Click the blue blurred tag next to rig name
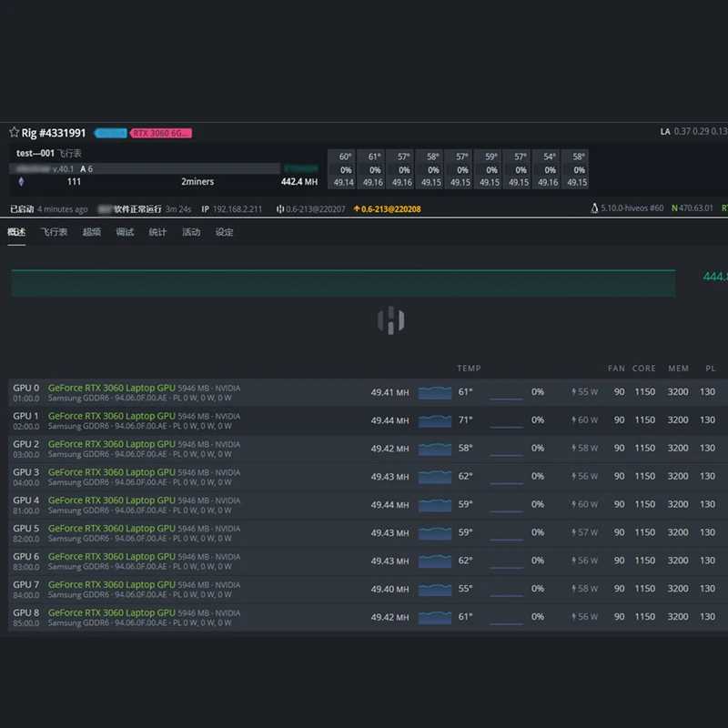The image size is (728, 728). coord(110,133)
